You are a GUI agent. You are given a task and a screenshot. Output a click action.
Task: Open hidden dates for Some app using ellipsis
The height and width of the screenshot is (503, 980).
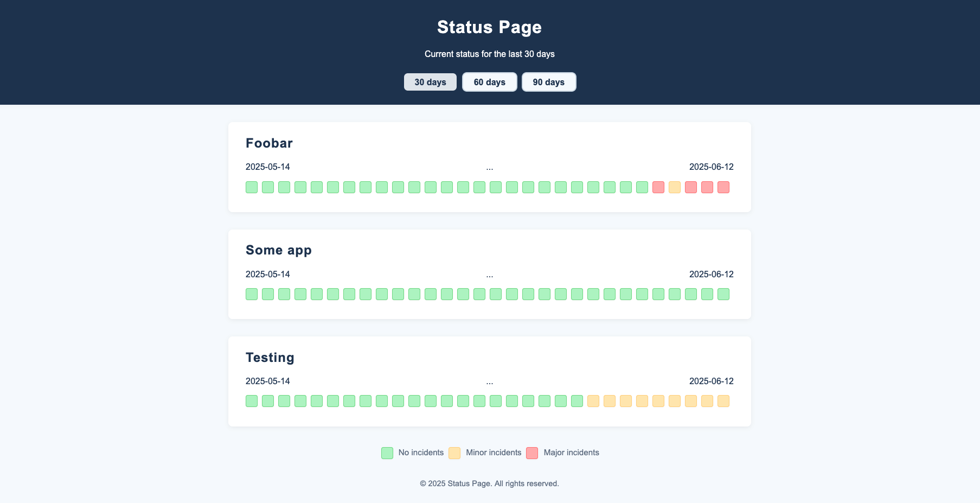pos(489,275)
